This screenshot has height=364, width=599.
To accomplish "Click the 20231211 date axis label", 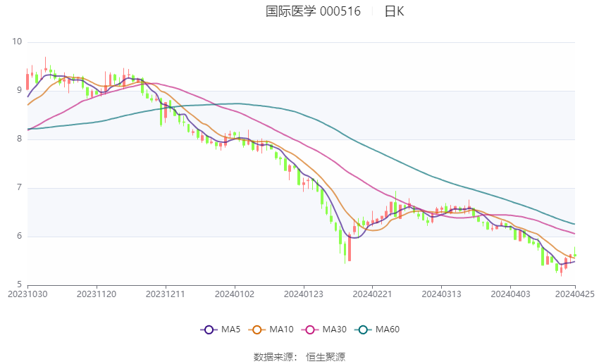I will 166,294.
